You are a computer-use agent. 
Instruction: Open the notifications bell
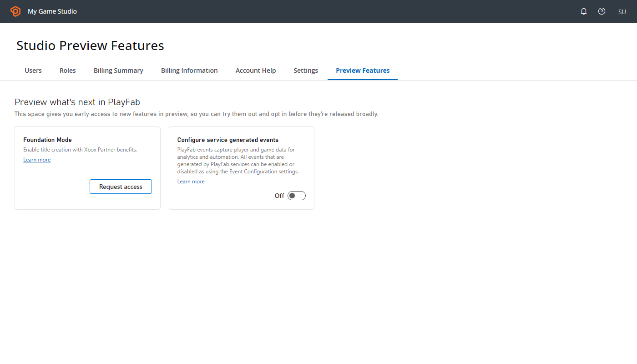coord(584,11)
